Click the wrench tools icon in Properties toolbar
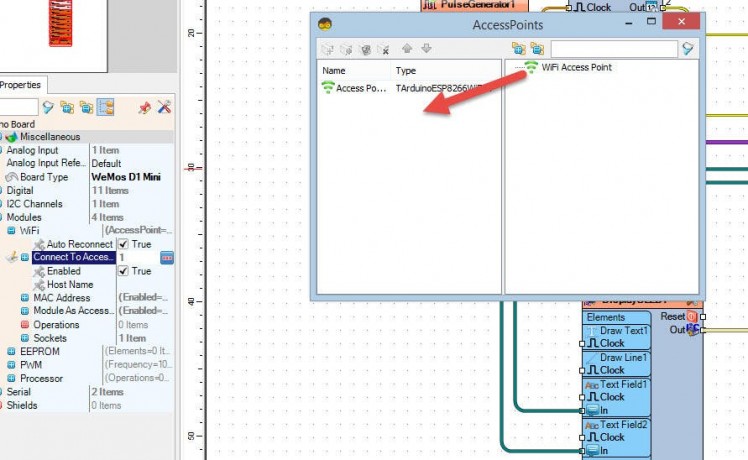The width and height of the screenshot is (748, 460). tap(164, 106)
